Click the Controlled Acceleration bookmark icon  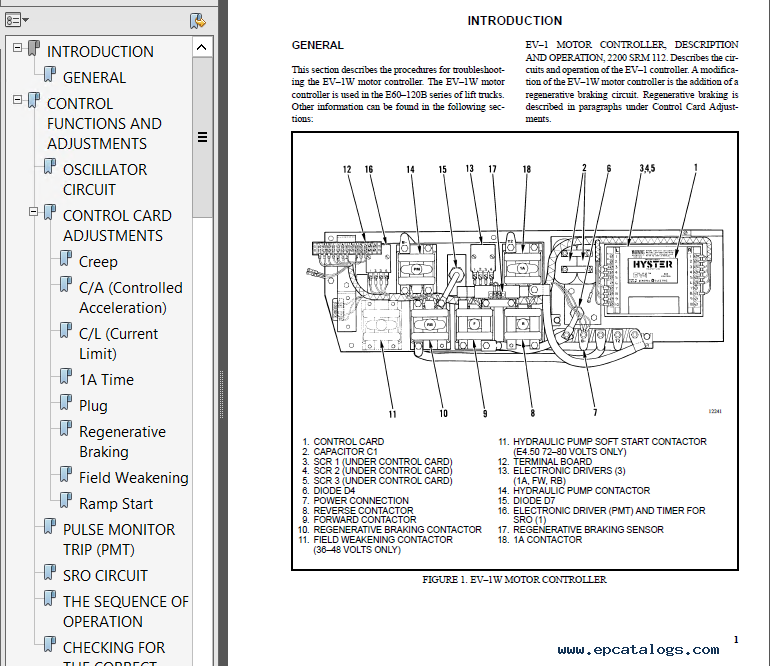coord(66,284)
